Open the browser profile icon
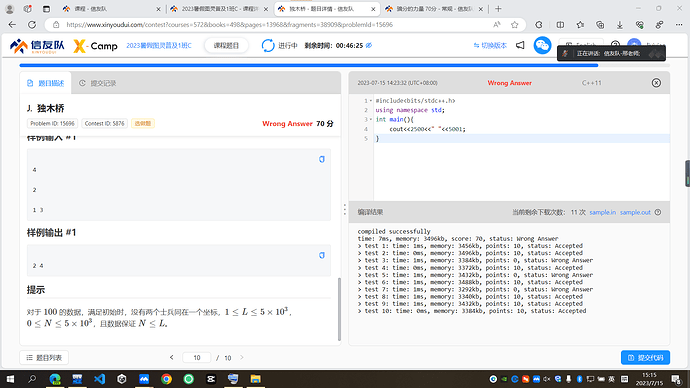Screen dimensions: 690x388 click(x=9, y=9)
